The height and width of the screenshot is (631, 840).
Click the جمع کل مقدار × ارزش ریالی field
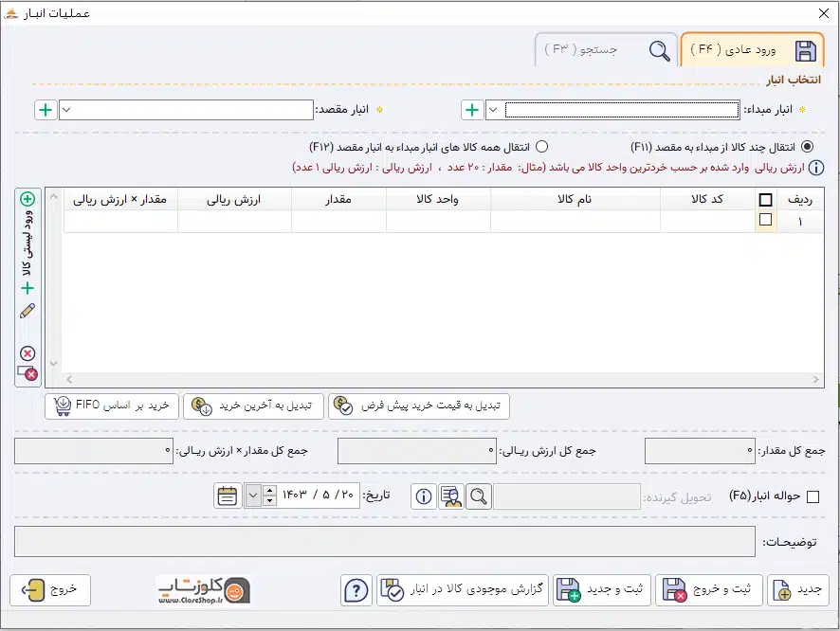(94, 451)
